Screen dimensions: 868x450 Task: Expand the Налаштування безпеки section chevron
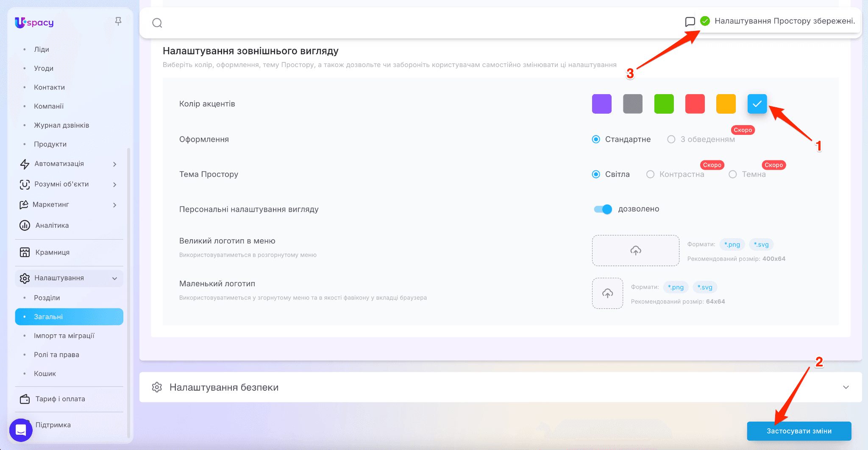846,387
